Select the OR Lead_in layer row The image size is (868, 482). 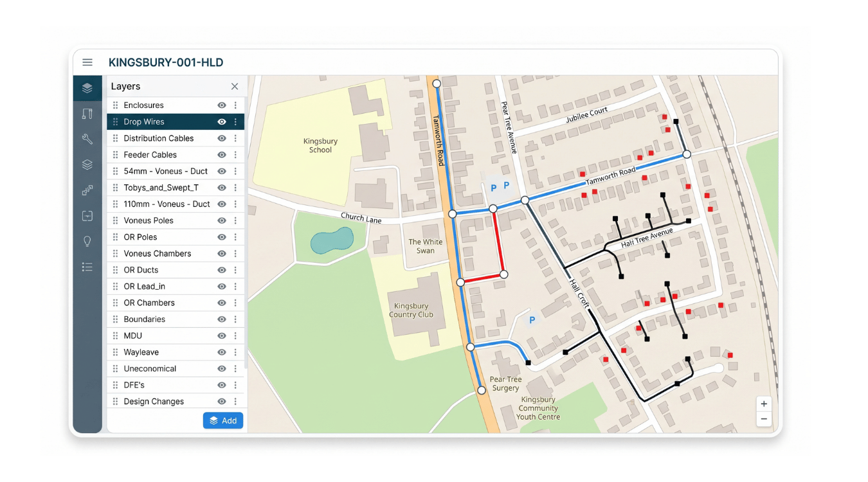coord(176,287)
